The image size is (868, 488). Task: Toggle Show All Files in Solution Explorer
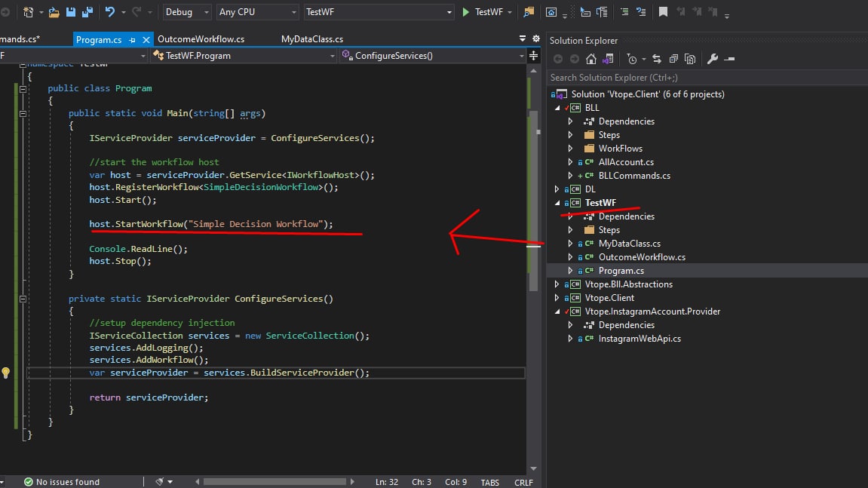coord(690,59)
